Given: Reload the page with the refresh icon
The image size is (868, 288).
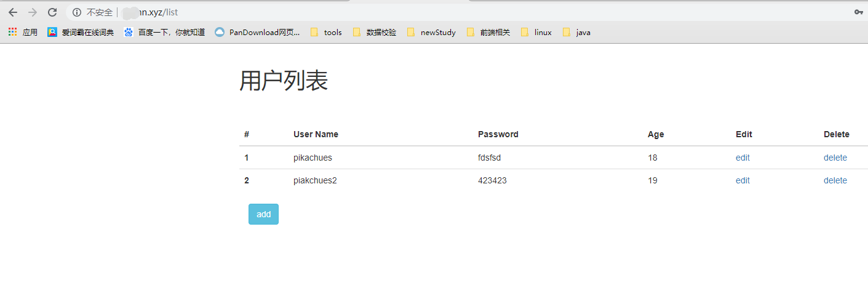Looking at the screenshot, I should (x=52, y=12).
